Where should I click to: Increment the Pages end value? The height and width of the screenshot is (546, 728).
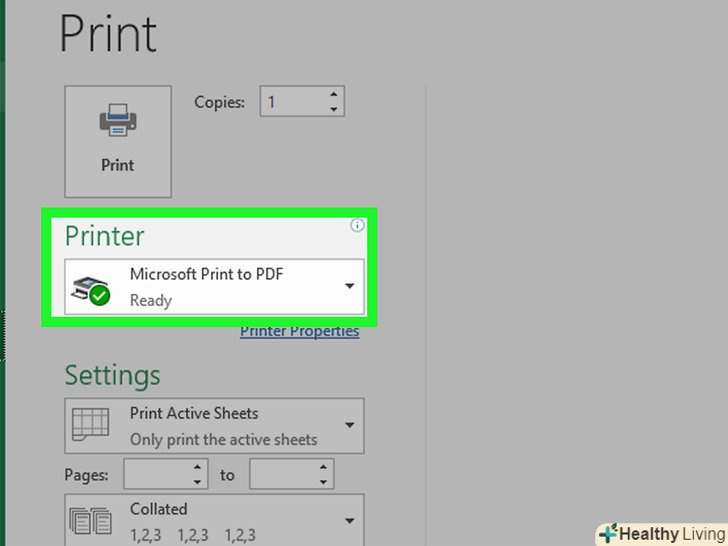pyautogui.click(x=323, y=467)
